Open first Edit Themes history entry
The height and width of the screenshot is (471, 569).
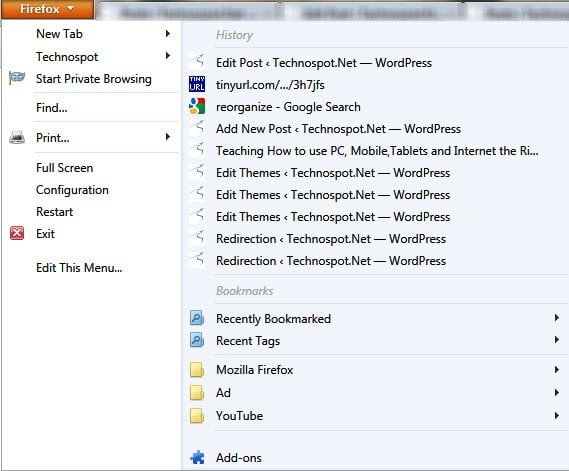point(333,173)
